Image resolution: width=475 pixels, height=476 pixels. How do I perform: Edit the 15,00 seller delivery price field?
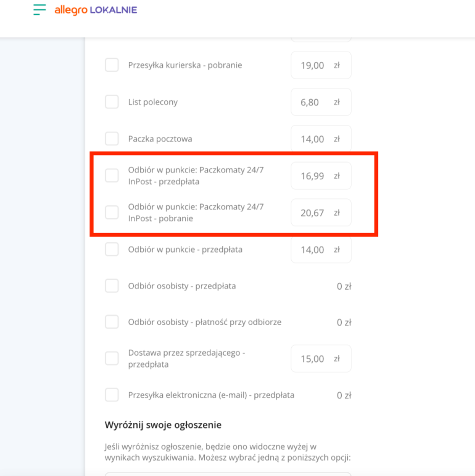(313, 359)
